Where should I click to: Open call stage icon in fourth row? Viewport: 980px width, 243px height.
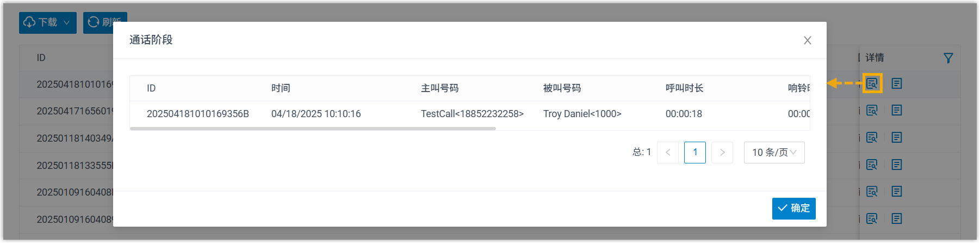[872, 165]
